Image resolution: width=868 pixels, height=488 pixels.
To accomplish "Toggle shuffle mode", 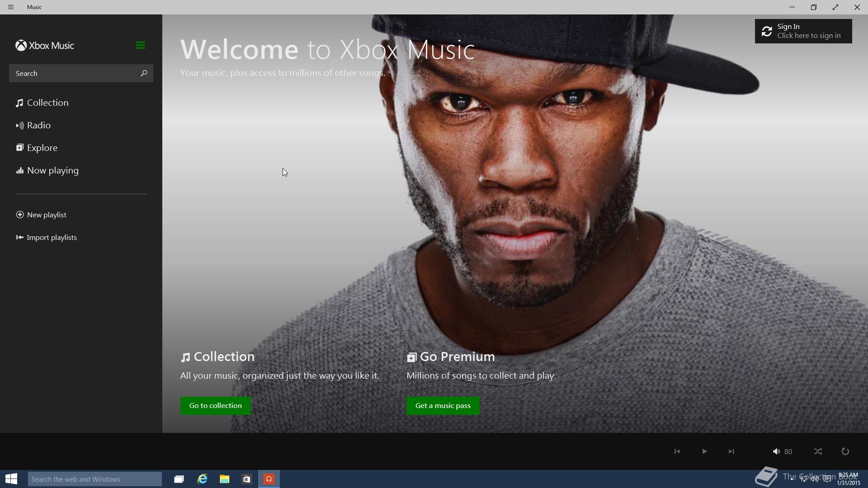I will 818,451.
